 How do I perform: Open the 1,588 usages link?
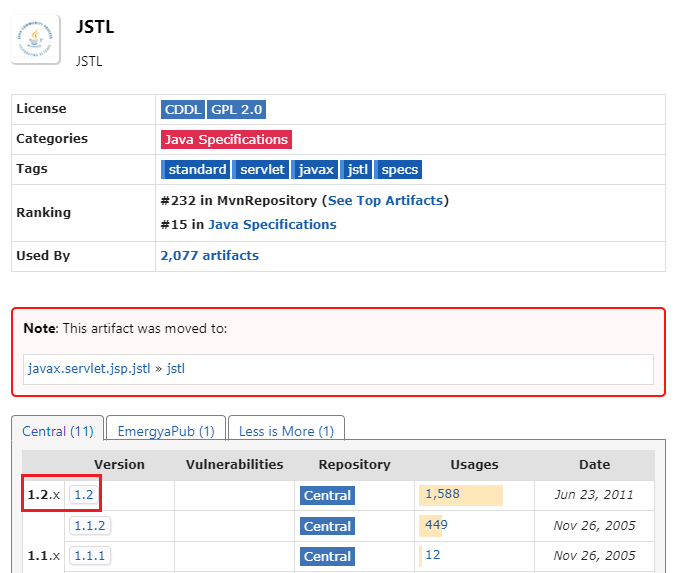[442, 493]
